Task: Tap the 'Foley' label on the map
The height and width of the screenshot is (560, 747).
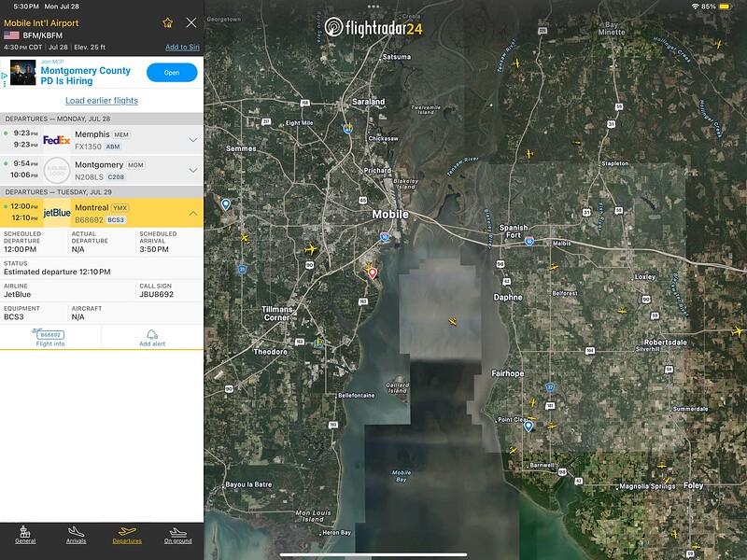Action: 694,485
